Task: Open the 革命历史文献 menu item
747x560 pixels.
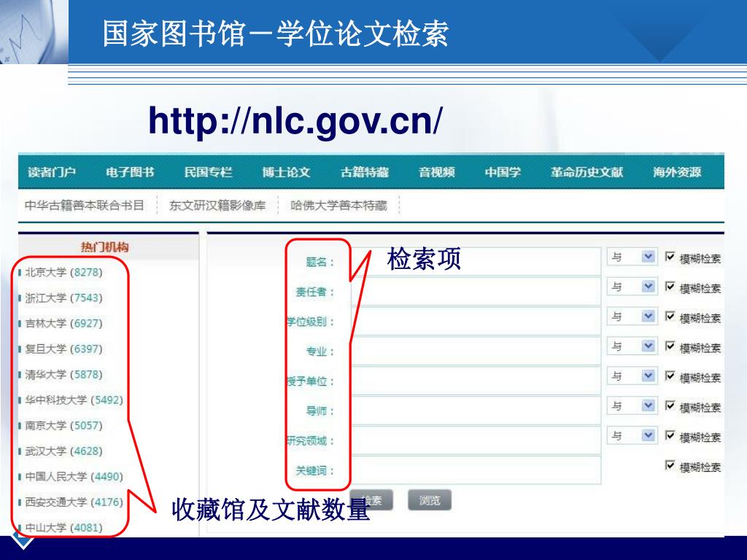Action: 587,172
